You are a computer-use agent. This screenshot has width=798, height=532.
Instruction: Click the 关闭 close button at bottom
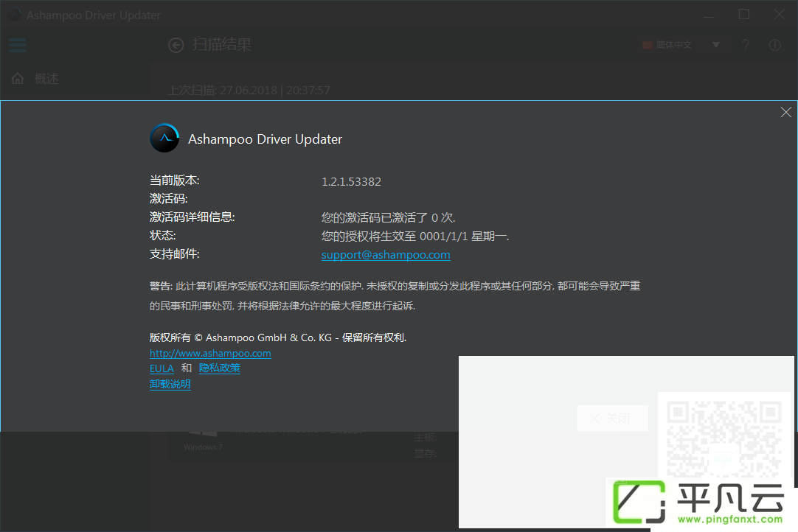[613, 418]
